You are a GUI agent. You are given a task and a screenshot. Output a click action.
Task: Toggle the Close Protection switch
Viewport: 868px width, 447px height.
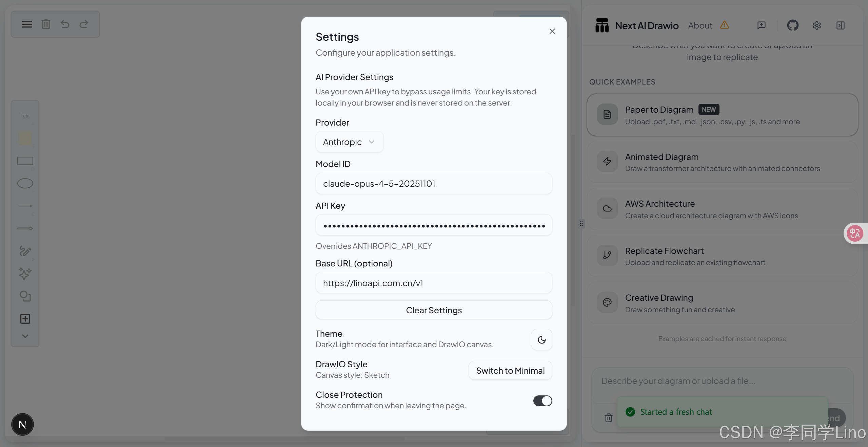(542, 401)
